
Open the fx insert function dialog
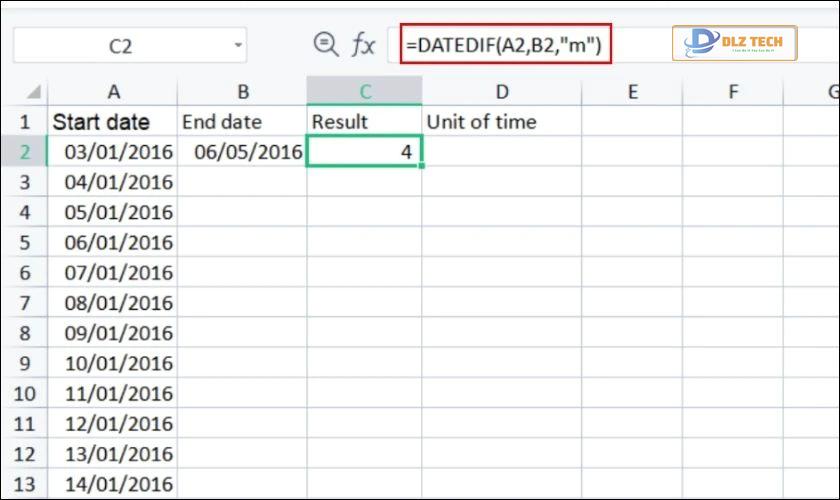tap(363, 44)
